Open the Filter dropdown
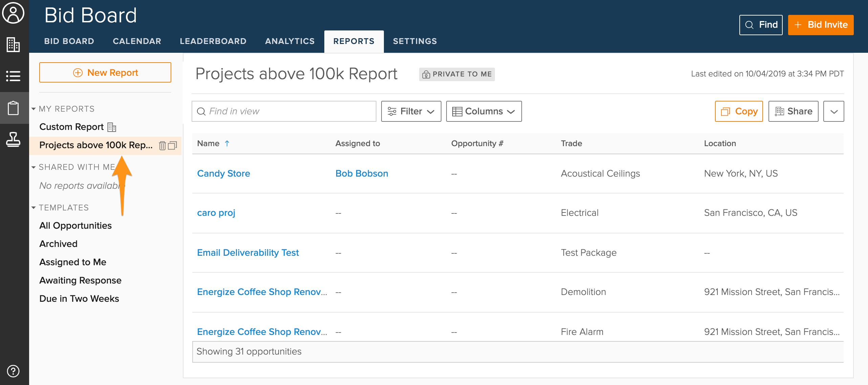The height and width of the screenshot is (385, 868). point(411,111)
